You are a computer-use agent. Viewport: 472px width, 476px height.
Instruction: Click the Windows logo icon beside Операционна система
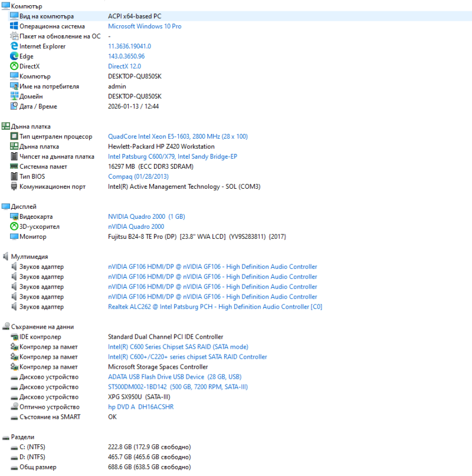tap(14, 27)
